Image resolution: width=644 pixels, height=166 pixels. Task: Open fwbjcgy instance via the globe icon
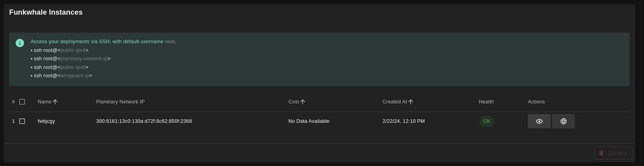[x=563, y=121]
